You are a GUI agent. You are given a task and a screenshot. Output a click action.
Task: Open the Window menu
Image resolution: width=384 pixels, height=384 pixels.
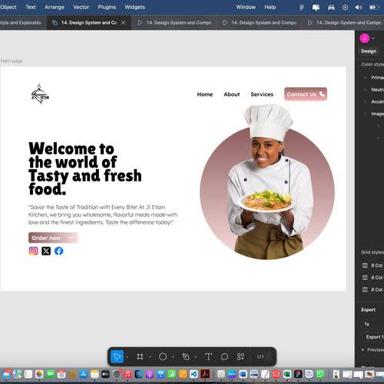pyautogui.click(x=246, y=7)
